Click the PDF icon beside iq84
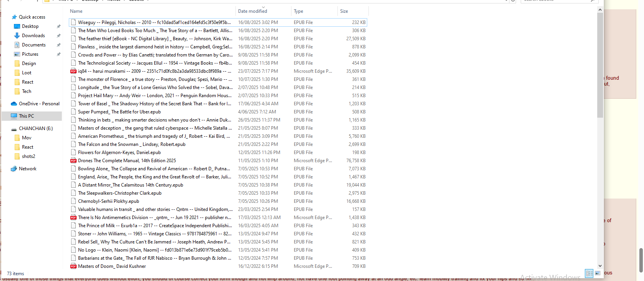Viewport: 644px width, 281px height. click(x=73, y=71)
